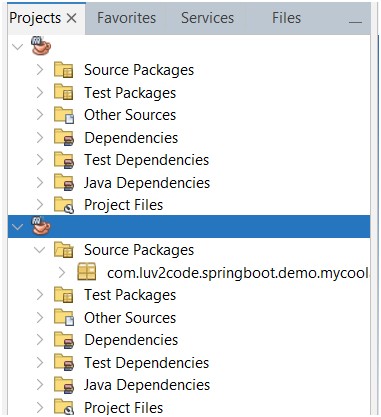Expand Java Dependencies in the second project

[40, 385]
